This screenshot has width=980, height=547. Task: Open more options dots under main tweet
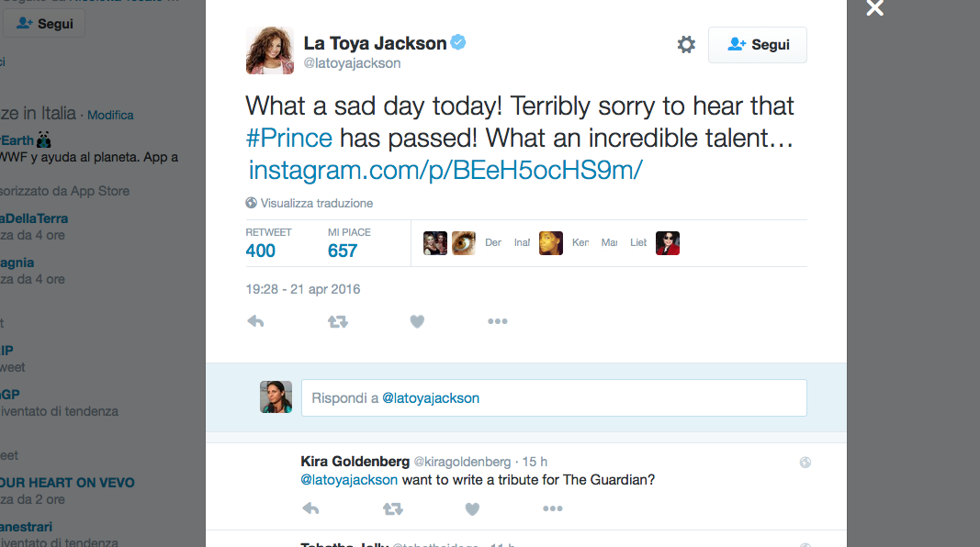click(x=497, y=321)
